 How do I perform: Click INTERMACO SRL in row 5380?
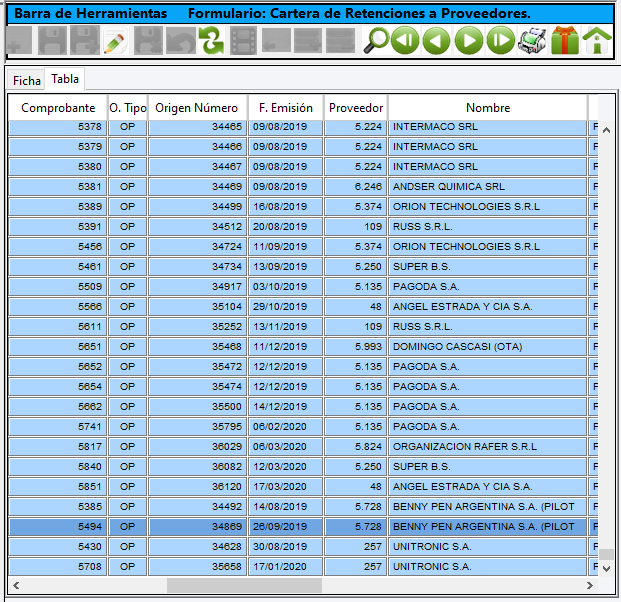pos(488,167)
